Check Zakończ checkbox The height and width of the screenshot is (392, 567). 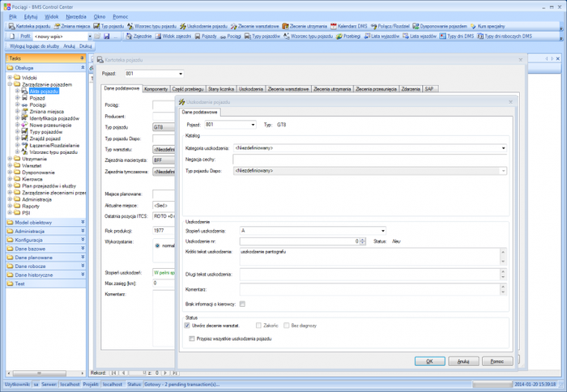click(x=258, y=326)
